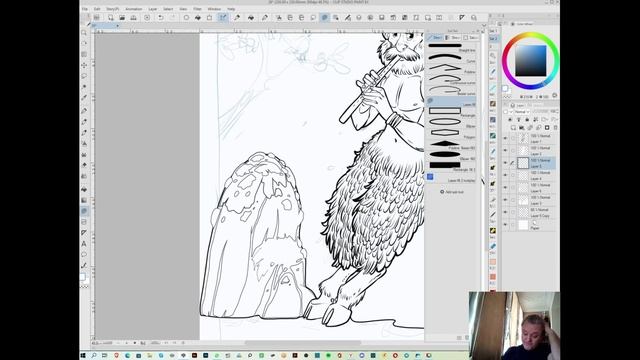Choose the Curve sub tool
Viewport: 640px width, 360px height.
coord(452,58)
